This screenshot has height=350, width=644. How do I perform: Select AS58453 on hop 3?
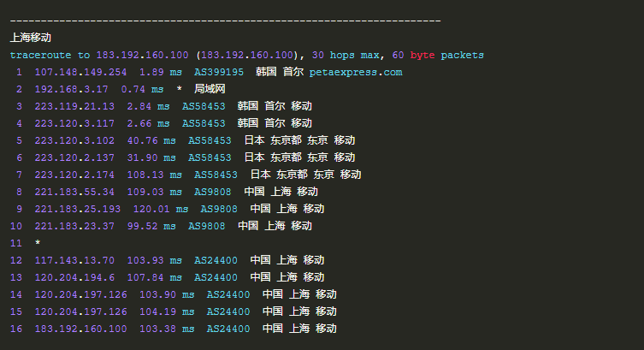click(x=204, y=106)
